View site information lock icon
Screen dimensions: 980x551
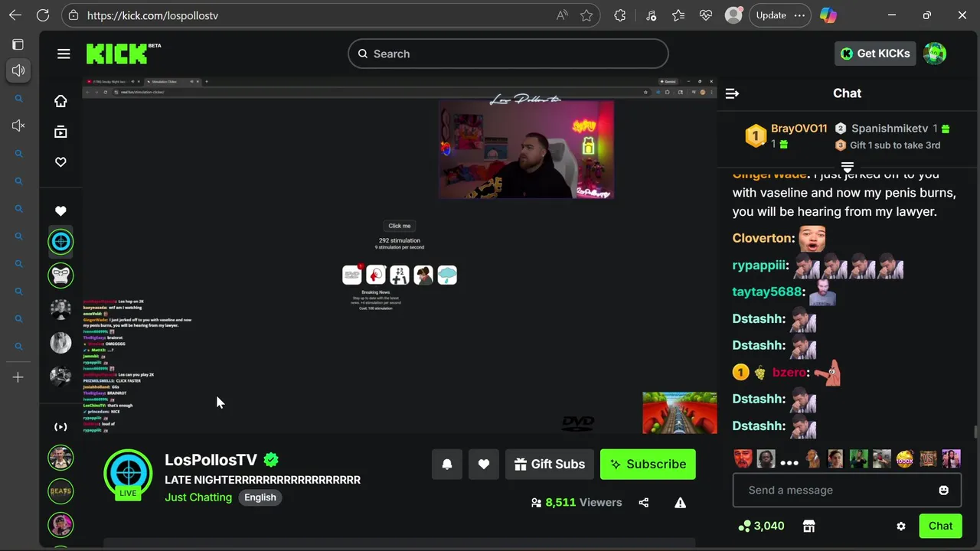click(x=73, y=15)
